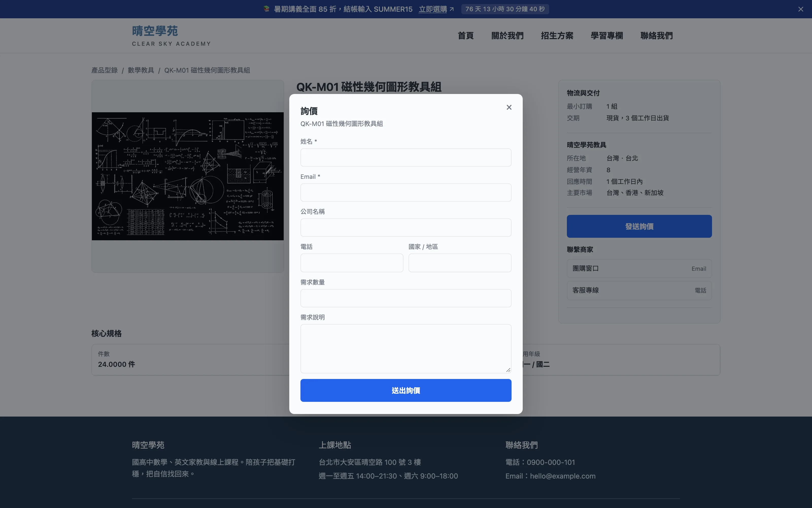Click footer email hello@example.com
The width and height of the screenshot is (812, 508).
[x=563, y=476]
